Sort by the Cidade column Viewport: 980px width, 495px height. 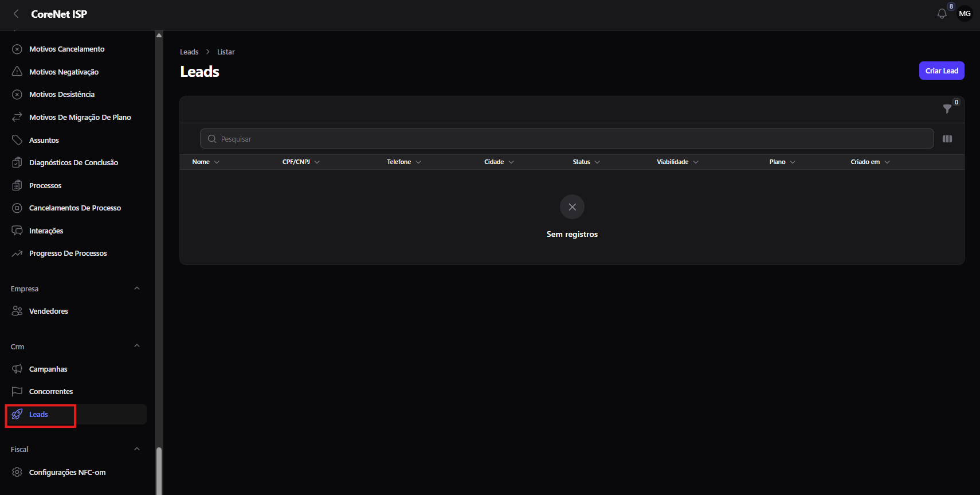[499, 162]
